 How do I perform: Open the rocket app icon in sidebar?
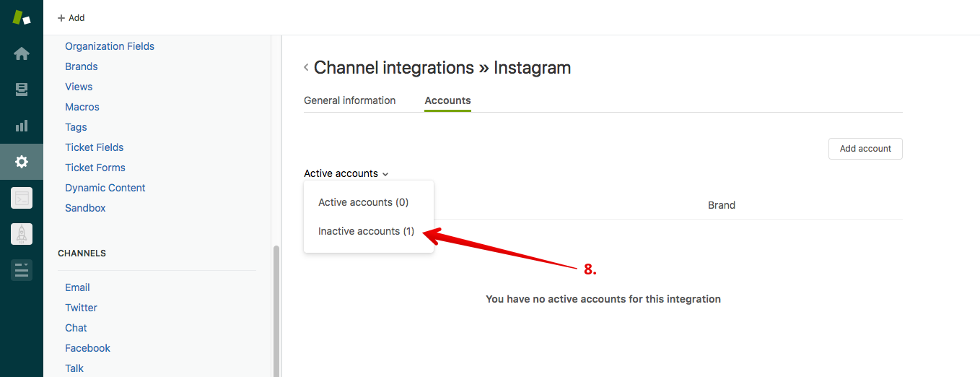pos(22,234)
